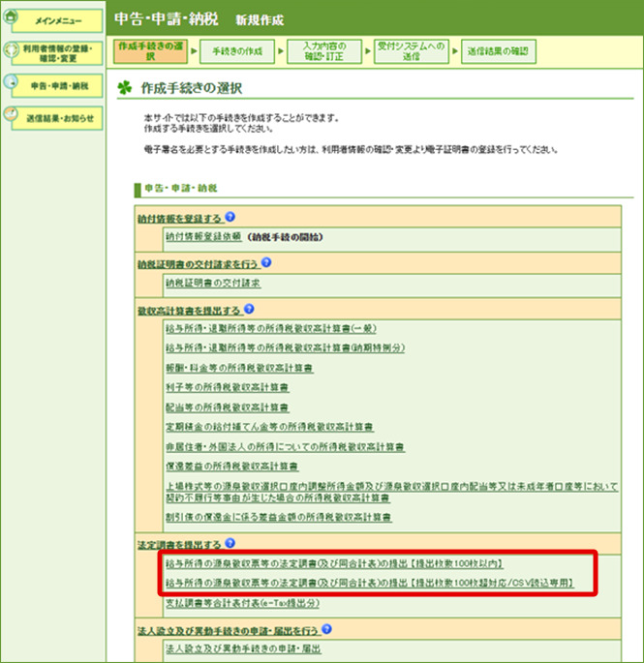
Task: Click help icon beside 納付情報を登録する
Action: click(x=231, y=218)
